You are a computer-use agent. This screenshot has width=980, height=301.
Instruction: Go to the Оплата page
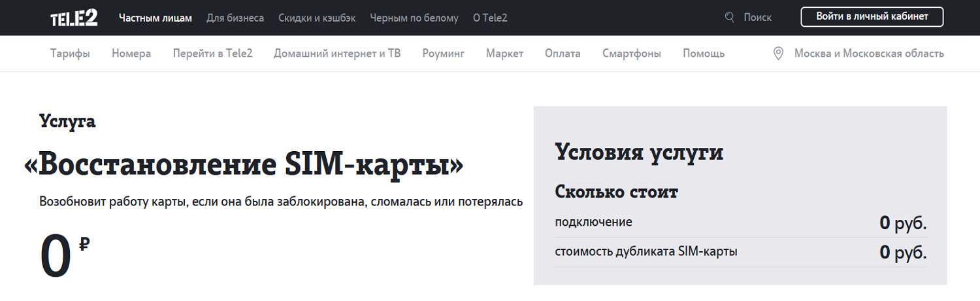[563, 54]
